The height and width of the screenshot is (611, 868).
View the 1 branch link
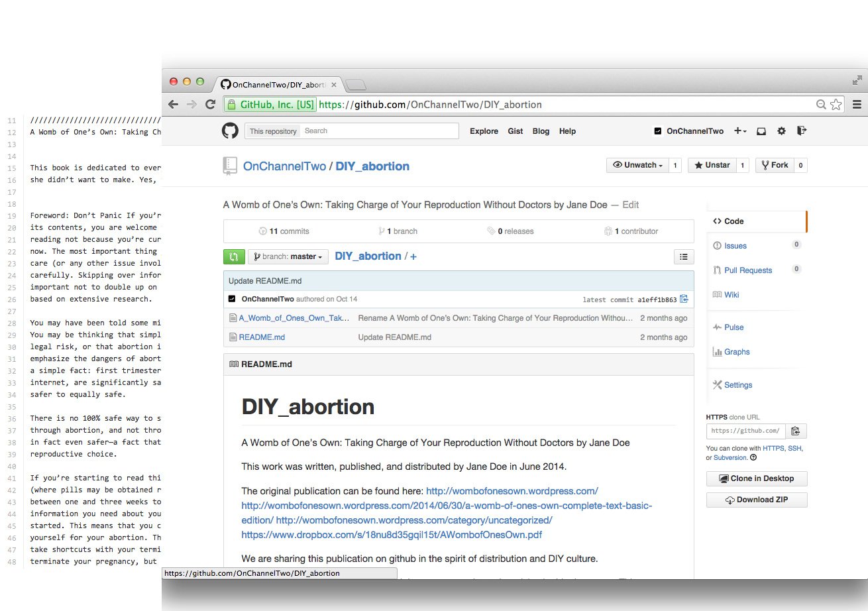398,231
